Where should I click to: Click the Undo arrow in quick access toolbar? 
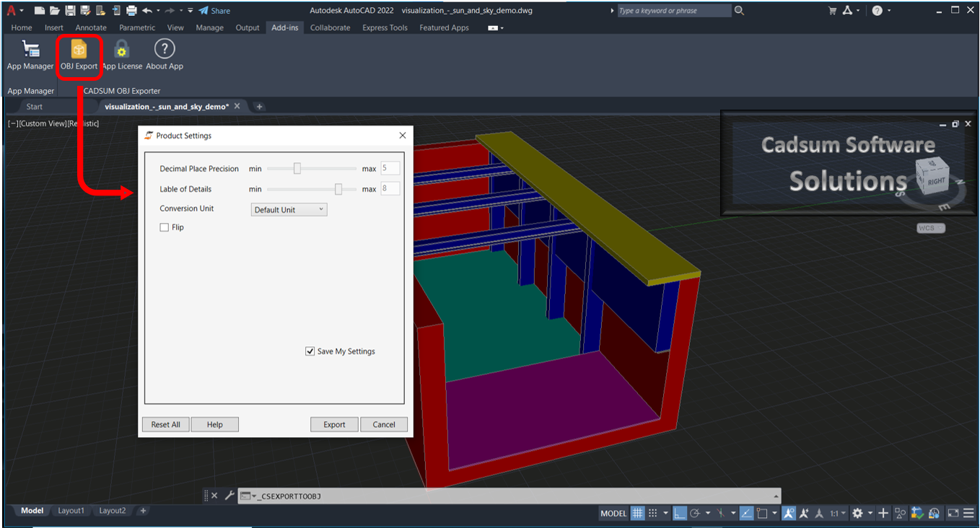(148, 11)
